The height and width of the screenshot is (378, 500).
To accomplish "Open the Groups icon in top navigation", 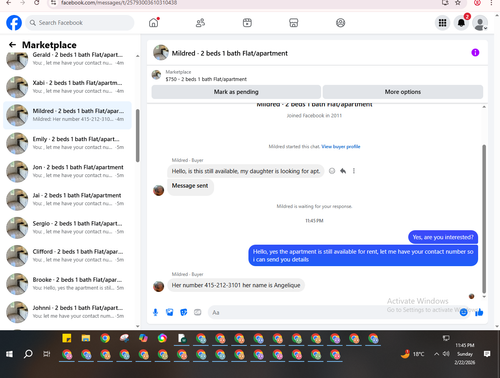I will (x=340, y=23).
